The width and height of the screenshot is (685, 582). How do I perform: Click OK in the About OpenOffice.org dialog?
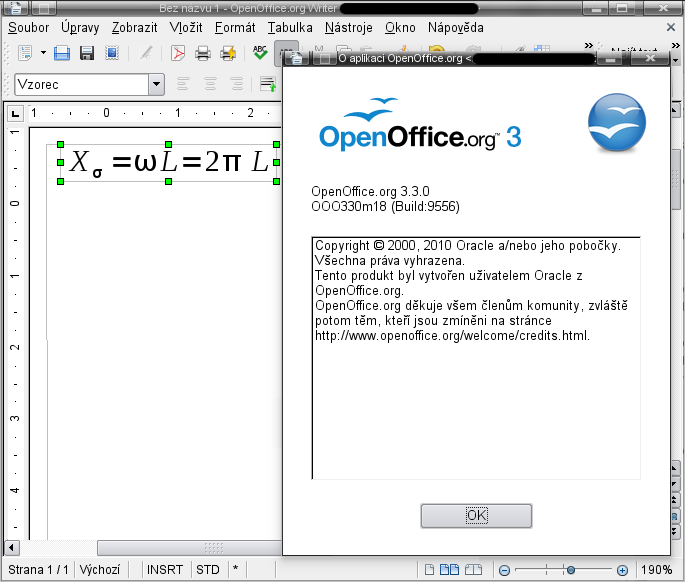click(x=476, y=516)
